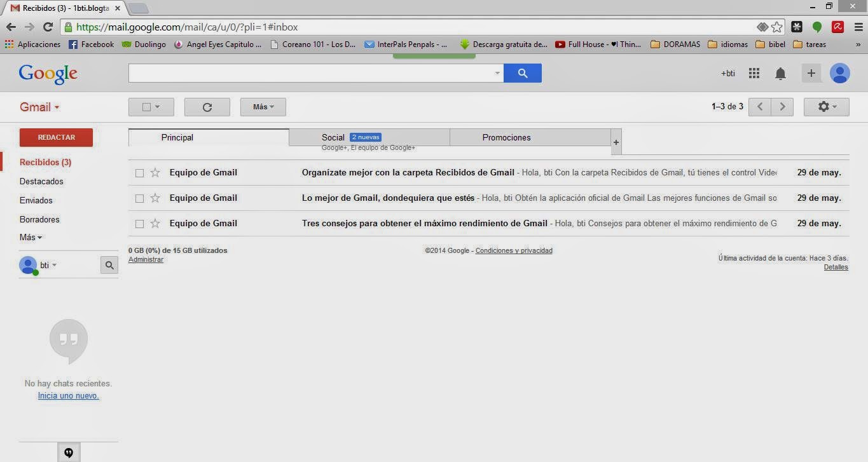This screenshot has width=868, height=462.
Task: Open the Duolingo bookmark
Action: tap(144, 44)
